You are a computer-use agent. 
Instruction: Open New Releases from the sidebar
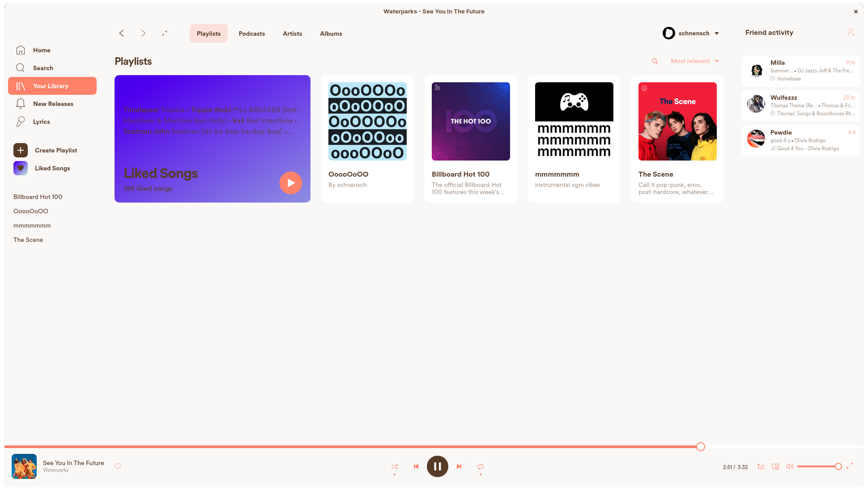coord(53,104)
